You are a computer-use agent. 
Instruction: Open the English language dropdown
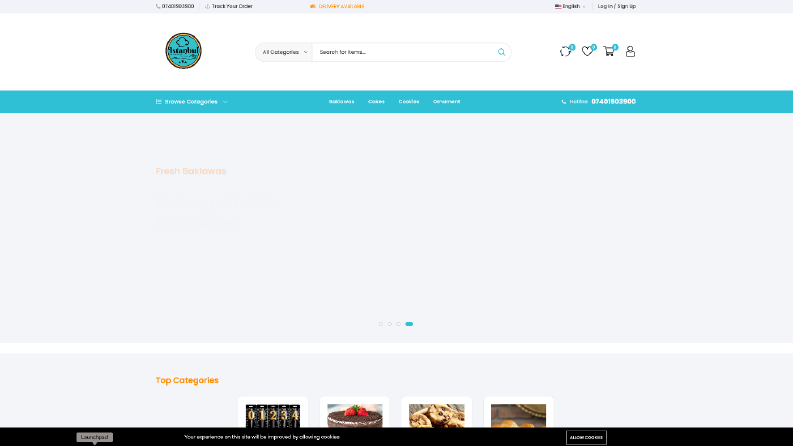(x=570, y=7)
